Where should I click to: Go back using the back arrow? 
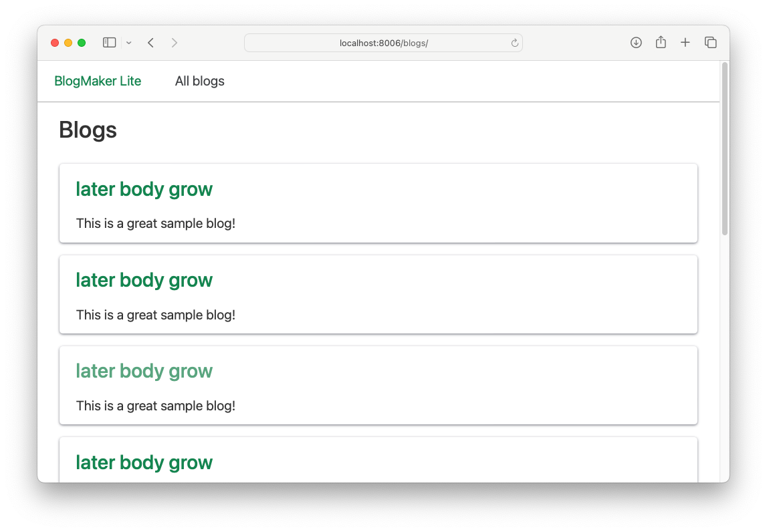150,42
